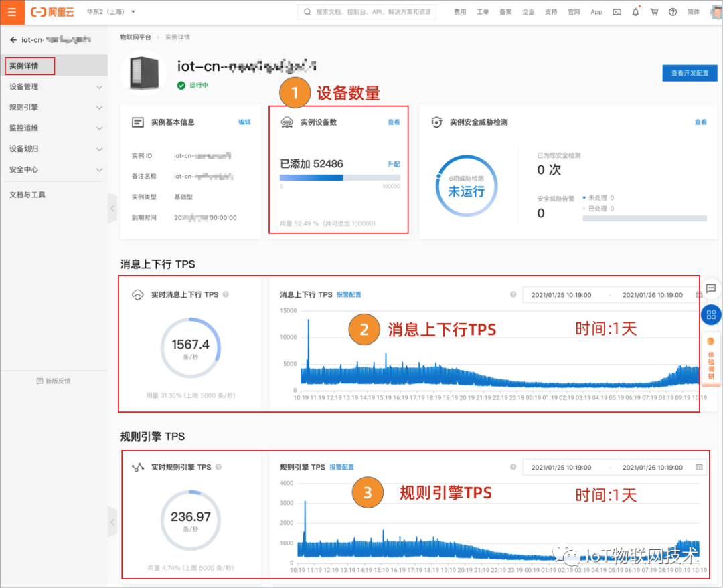Image resolution: width=723 pixels, height=588 pixels.
Task: Click the help icon left of message TPS dates
Action: 513,294
